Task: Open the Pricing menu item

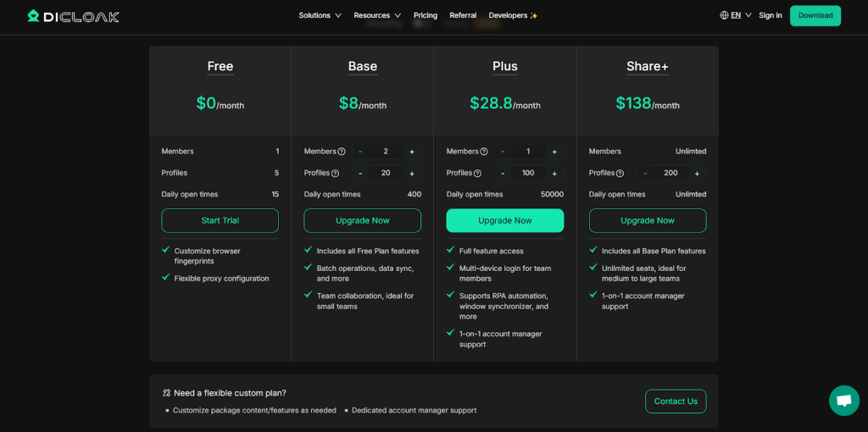Action: click(426, 15)
